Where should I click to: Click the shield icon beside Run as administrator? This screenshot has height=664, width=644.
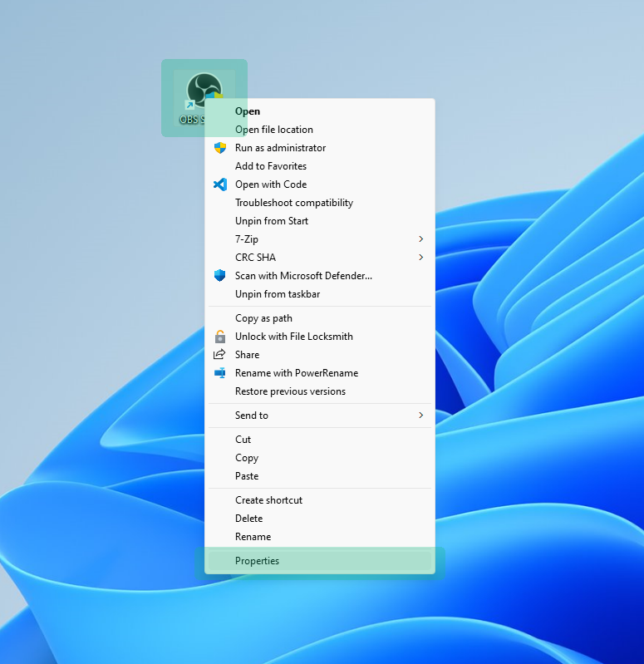click(220, 148)
